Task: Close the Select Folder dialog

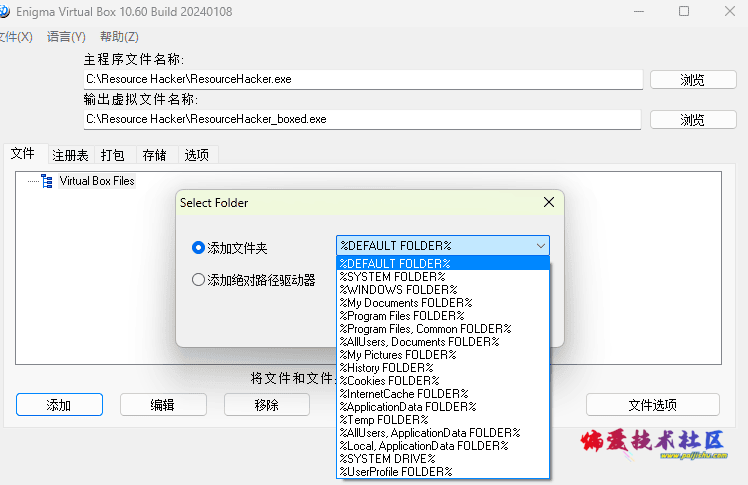Action: 549,202
